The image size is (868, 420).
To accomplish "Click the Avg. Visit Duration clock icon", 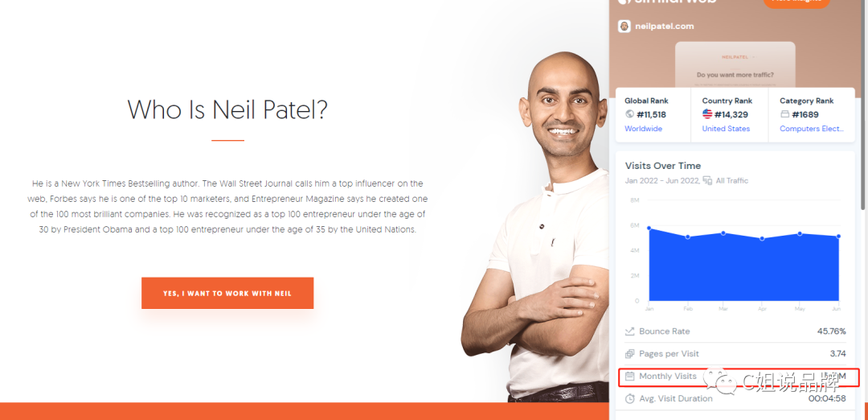I will coord(629,398).
